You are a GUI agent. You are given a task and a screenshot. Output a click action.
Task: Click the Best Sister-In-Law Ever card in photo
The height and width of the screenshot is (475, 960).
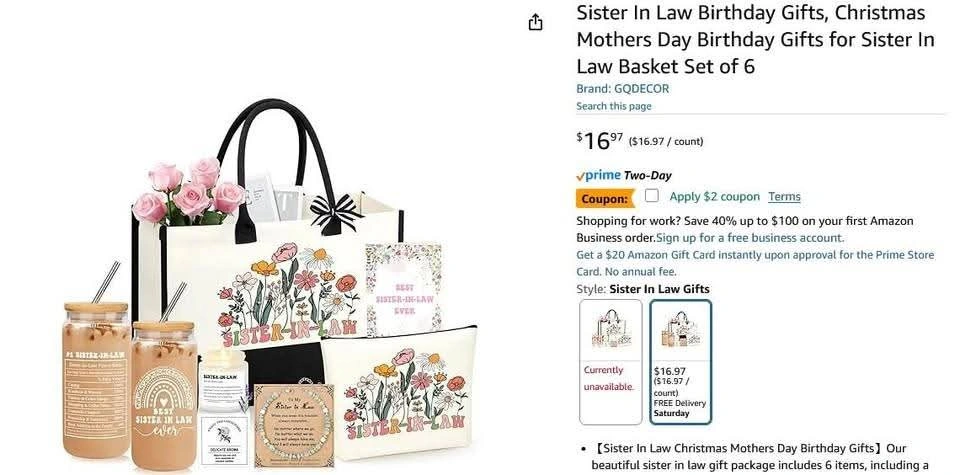click(x=404, y=289)
